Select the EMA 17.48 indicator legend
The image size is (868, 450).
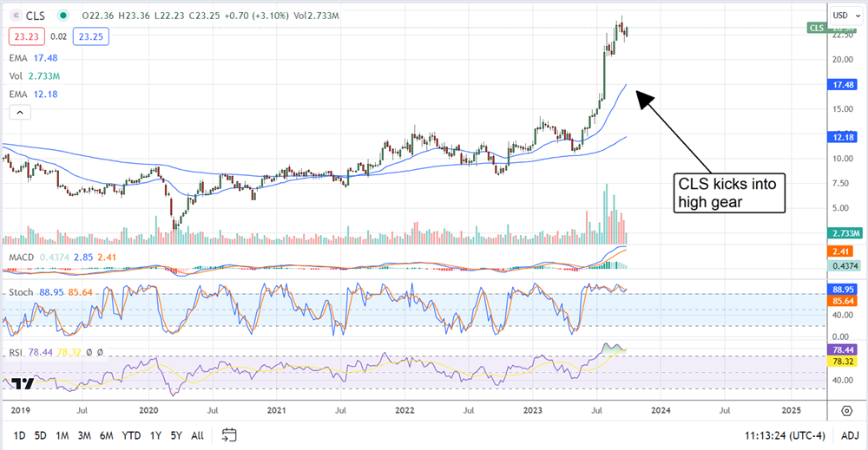coord(35,59)
